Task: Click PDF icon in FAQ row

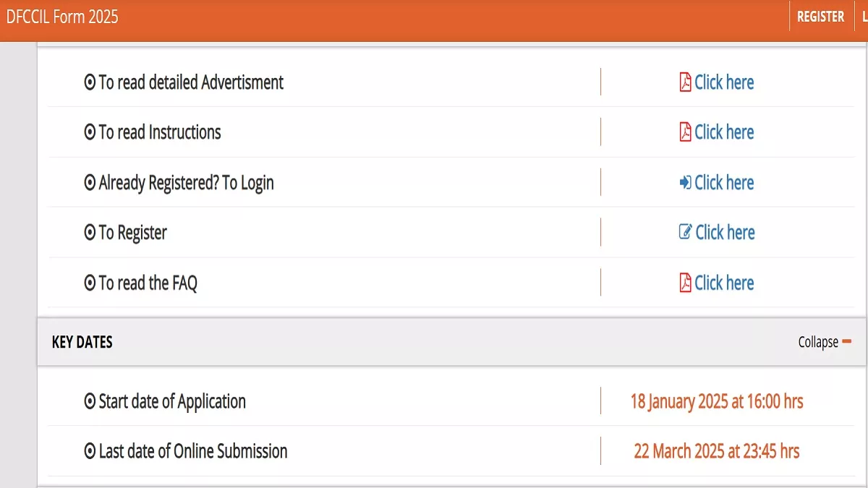Action: (x=685, y=283)
